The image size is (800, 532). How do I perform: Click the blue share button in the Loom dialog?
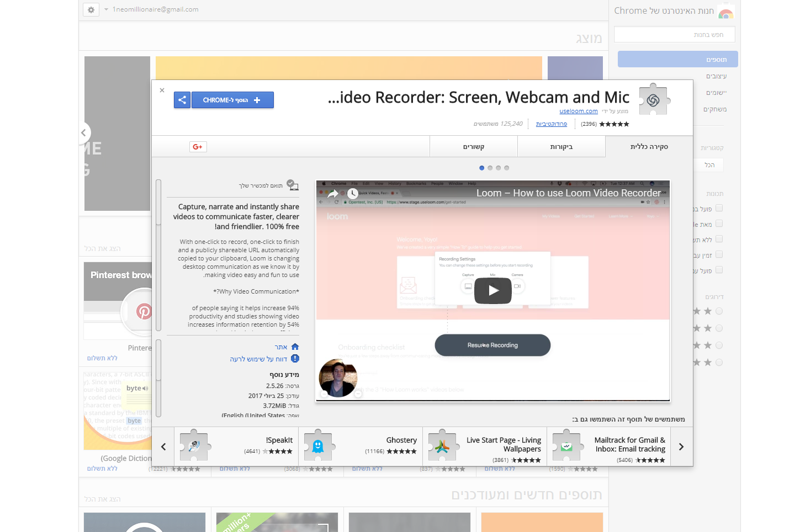(182, 100)
